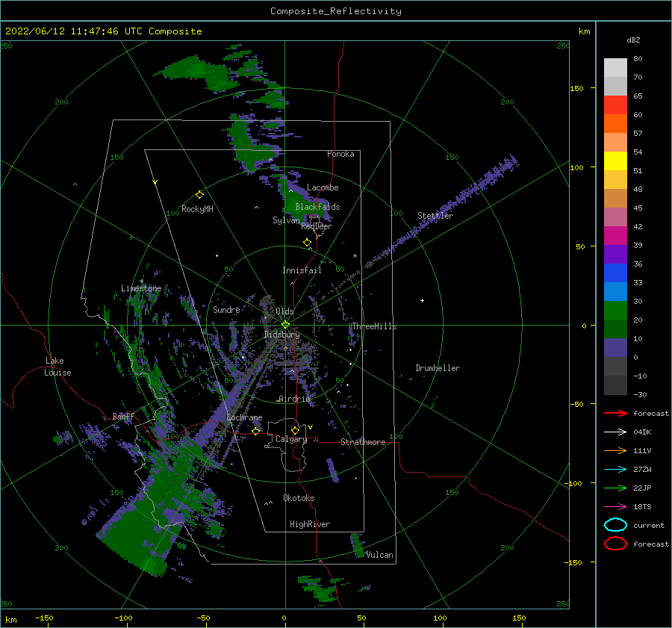Click the cyan 27ZW arrow in legend
The image size is (672, 628).
tap(615, 470)
